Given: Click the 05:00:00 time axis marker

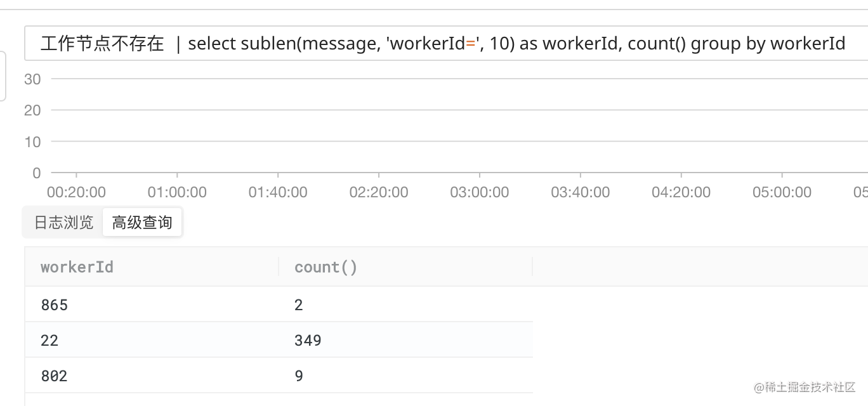Looking at the screenshot, I should coord(782,192).
